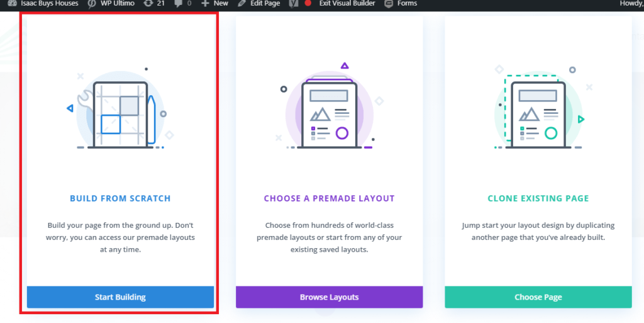Click the updates icon showing 21
The height and width of the screenshot is (323, 644).
click(x=154, y=3)
